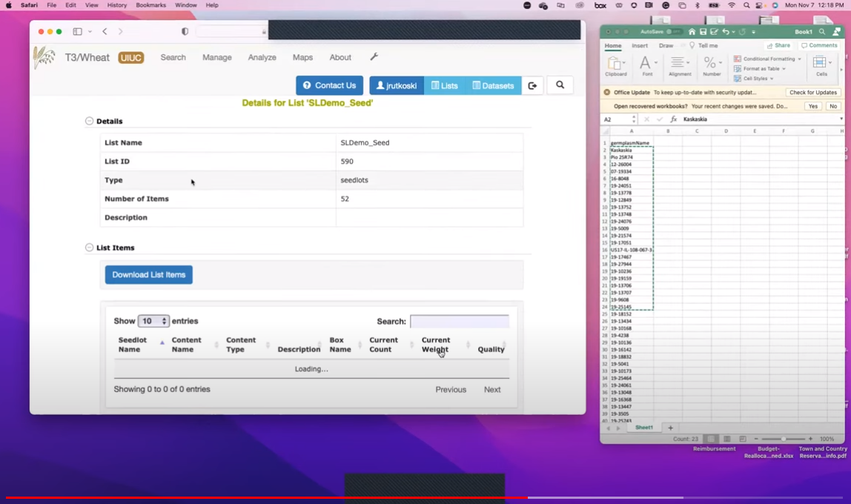Click the Save icon in Excel title bar
The image size is (851, 504).
[x=703, y=32]
